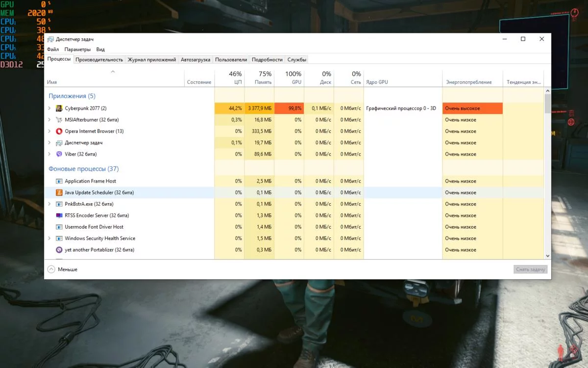This screenshot has width=588, height=368.
Task: Expand the Cyberpunk 2077 process group
Action: click(x=49, y=108)
